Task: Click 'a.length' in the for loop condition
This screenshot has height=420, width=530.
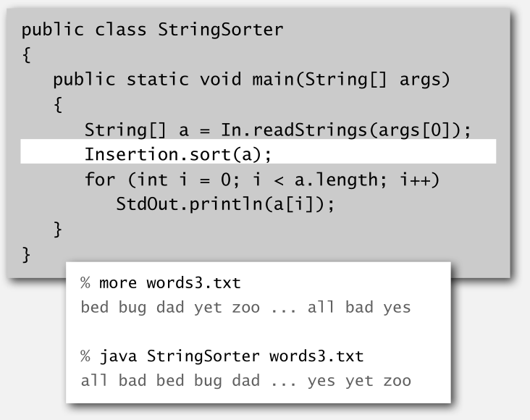Action: (337, 180)
